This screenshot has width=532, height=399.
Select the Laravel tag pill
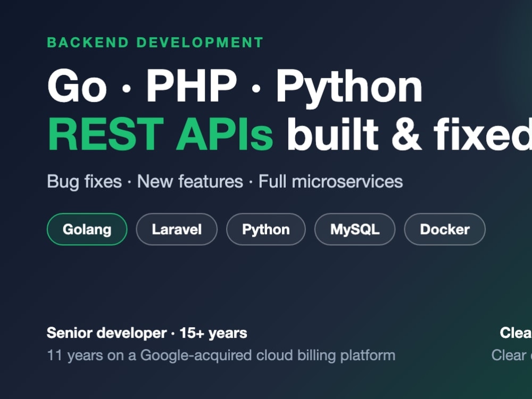[177, 229]
